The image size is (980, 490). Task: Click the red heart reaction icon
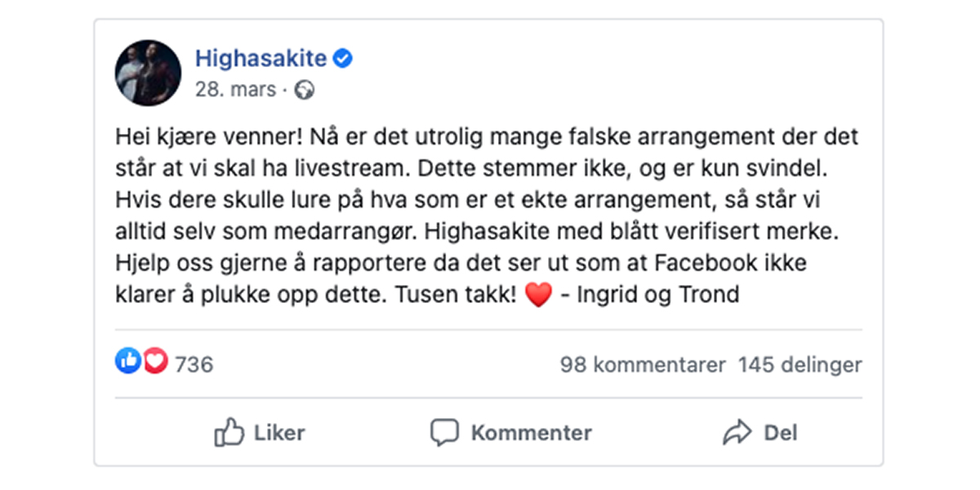coord(155,360)
